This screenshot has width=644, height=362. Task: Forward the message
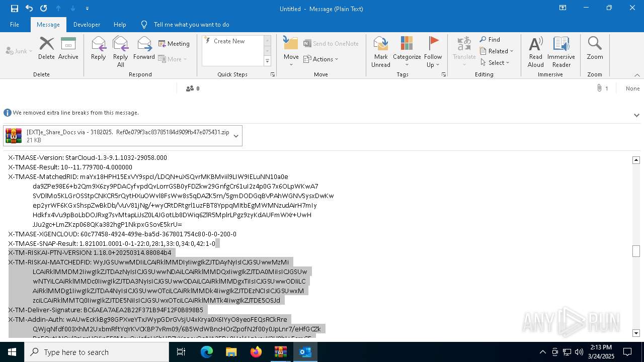coord(144,48)
